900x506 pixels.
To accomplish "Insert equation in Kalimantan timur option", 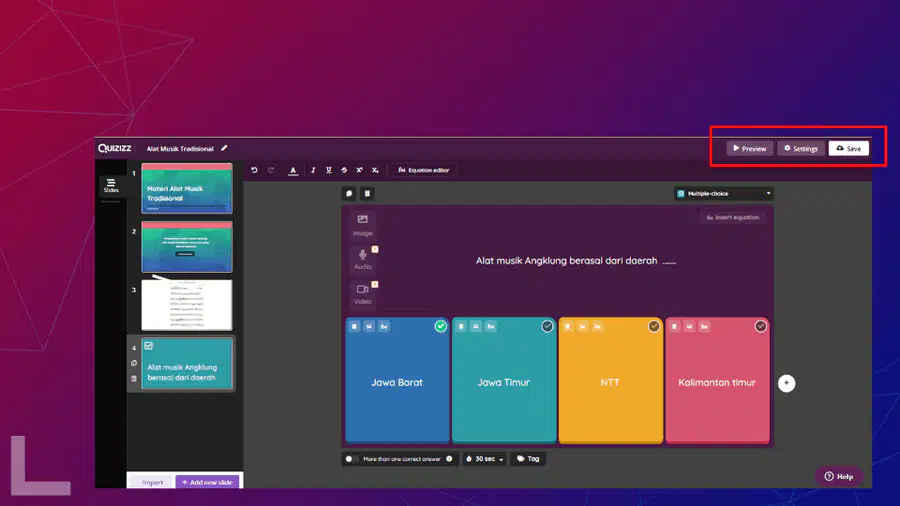I will pyautogui.click(x=704, y=326).
